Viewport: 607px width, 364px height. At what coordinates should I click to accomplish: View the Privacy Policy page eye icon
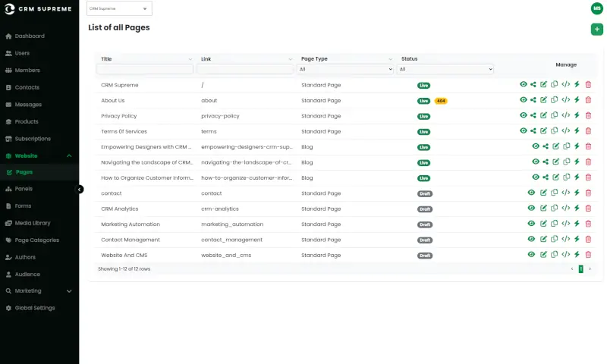click(x=524, y=115)
